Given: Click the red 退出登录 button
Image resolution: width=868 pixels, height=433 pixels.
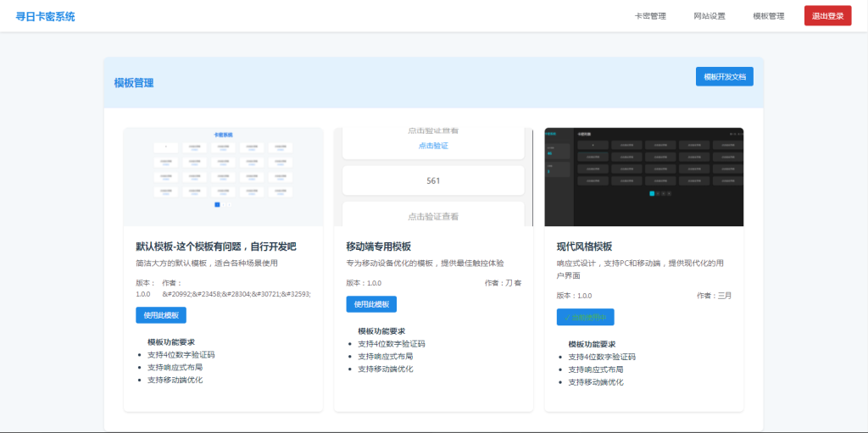Looking at the screenshot, I should (827, 16).
